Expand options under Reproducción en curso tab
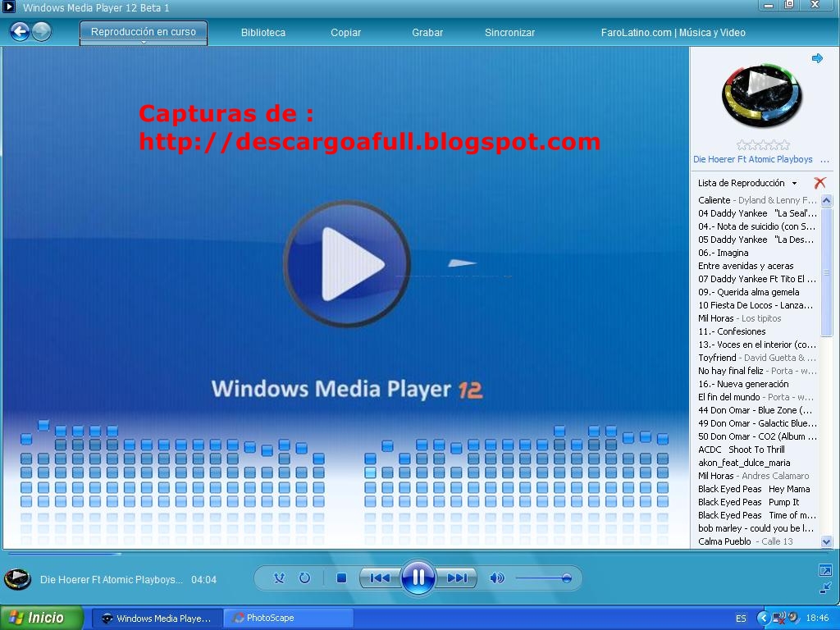The height and width of the screenshot is (630, 840). click(144, 43)
